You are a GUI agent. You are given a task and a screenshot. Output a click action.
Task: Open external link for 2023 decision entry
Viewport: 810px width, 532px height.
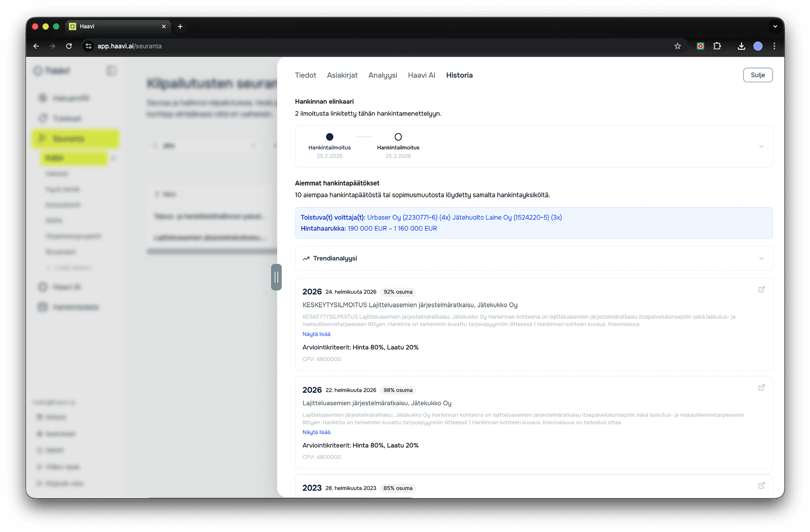pos(761,486)
